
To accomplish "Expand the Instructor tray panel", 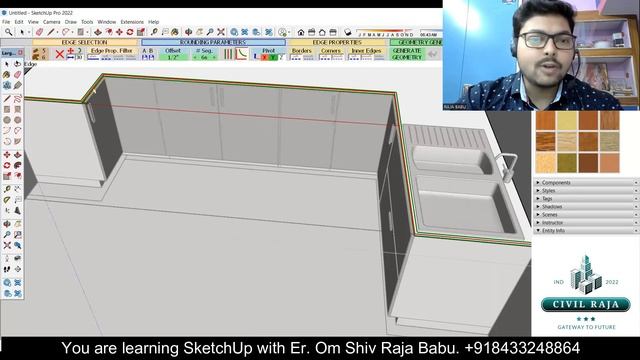I will tap(586, 222).
